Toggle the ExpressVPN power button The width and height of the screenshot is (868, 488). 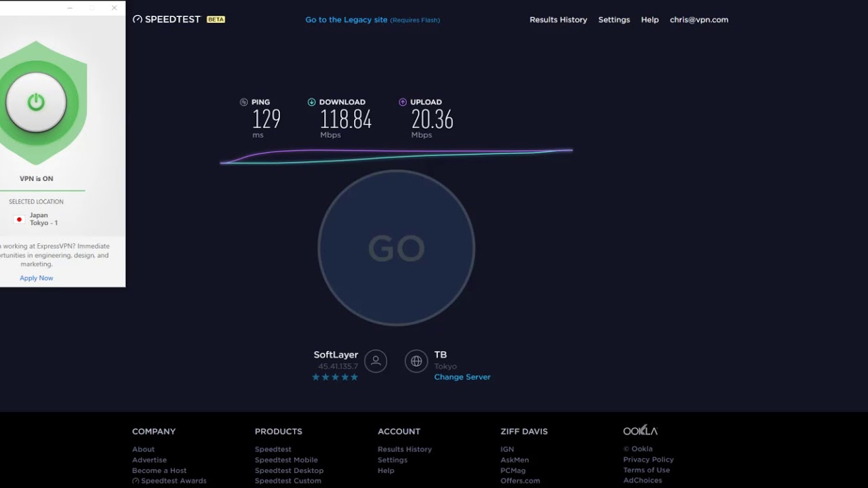[36, 102]
